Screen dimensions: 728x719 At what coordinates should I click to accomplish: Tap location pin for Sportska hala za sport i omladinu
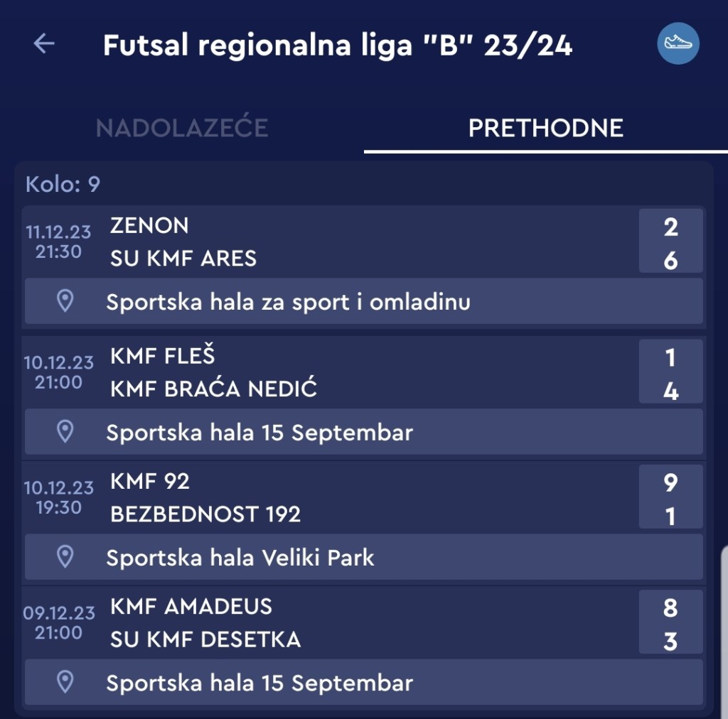click(x=65, y=301)
